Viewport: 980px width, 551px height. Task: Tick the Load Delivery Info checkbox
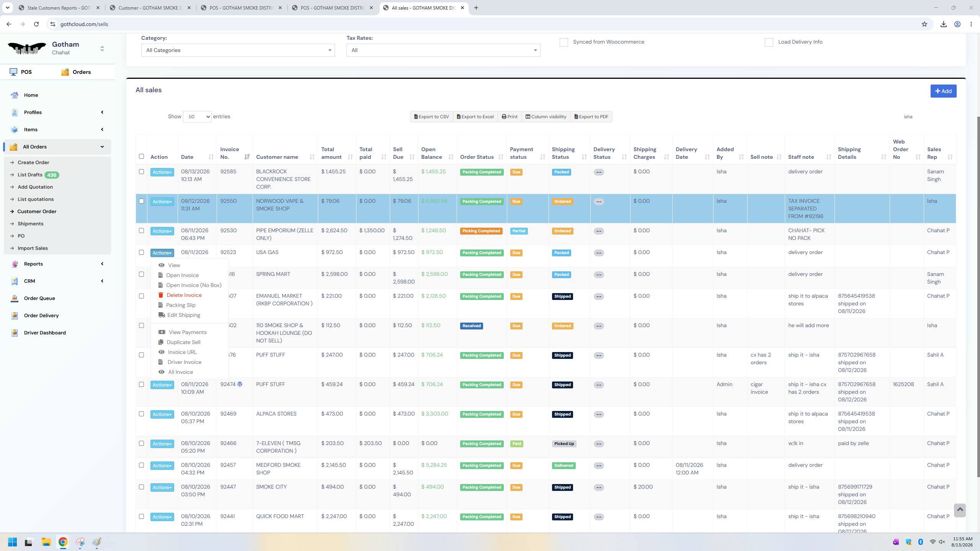pos(769,42)
